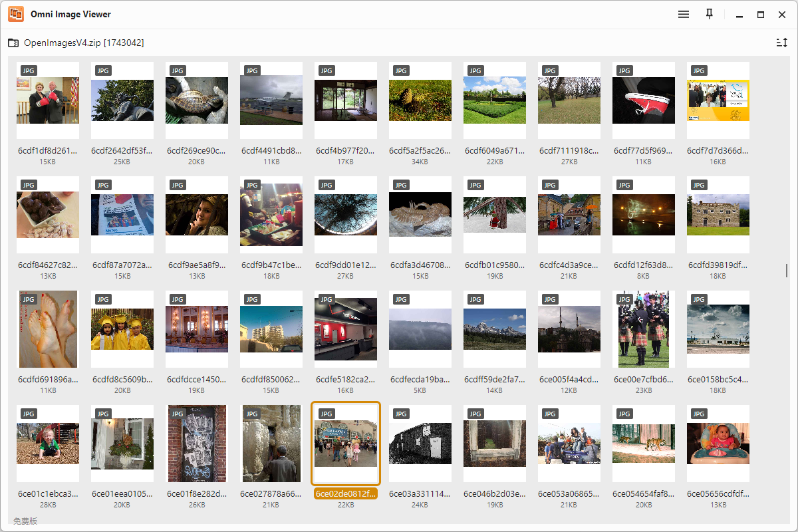The width and height of the screenshot is (798, 532).
Task: Open the sort order options icon
Action: pyautogui.click(x=782, y=42)
